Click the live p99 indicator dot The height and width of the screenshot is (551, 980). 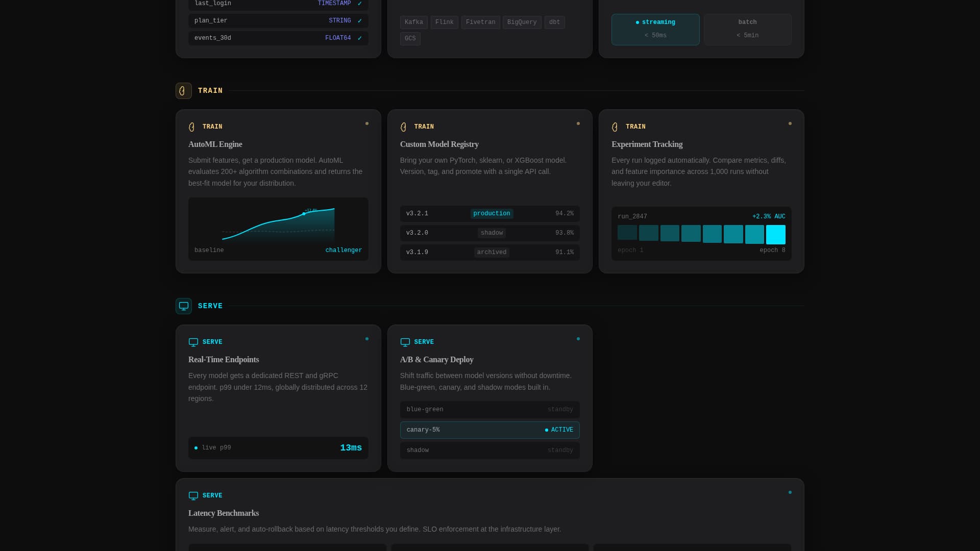coord(196,448)
